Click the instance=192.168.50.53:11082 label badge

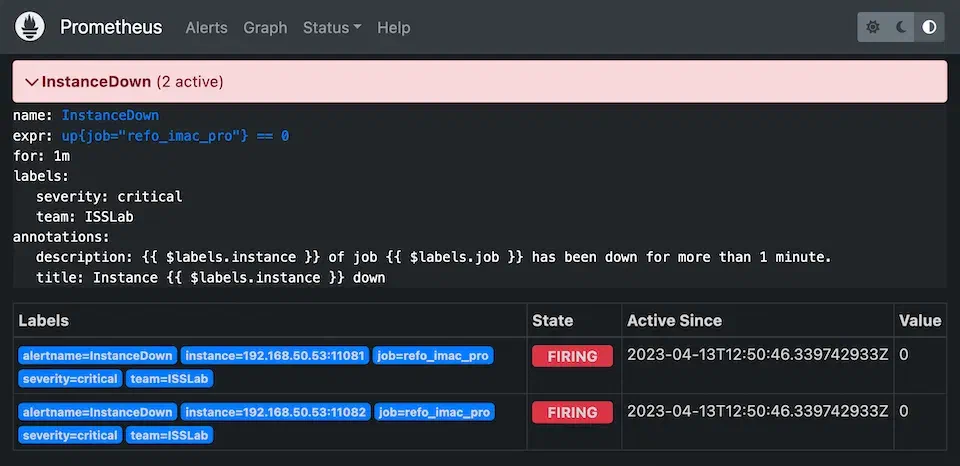pyautogui.click(x=275, y=412)
